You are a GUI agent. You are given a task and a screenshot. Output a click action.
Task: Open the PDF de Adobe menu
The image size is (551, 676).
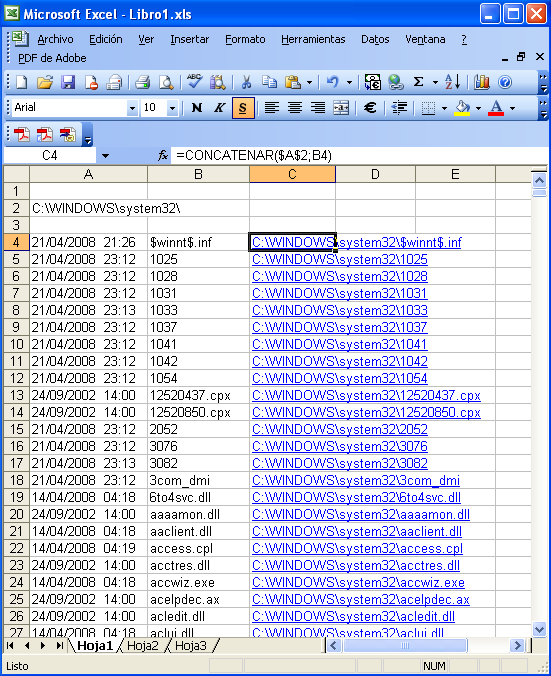pos(52,58)
